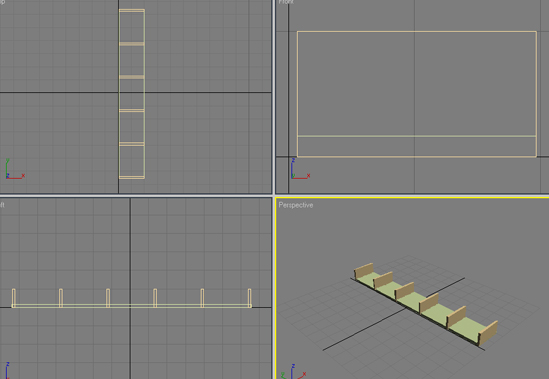Image resolution: width=549 pixels, height=379 pixels.
Task: Click the vertical divider between Top and Front viewports
Action: (273, 96)
